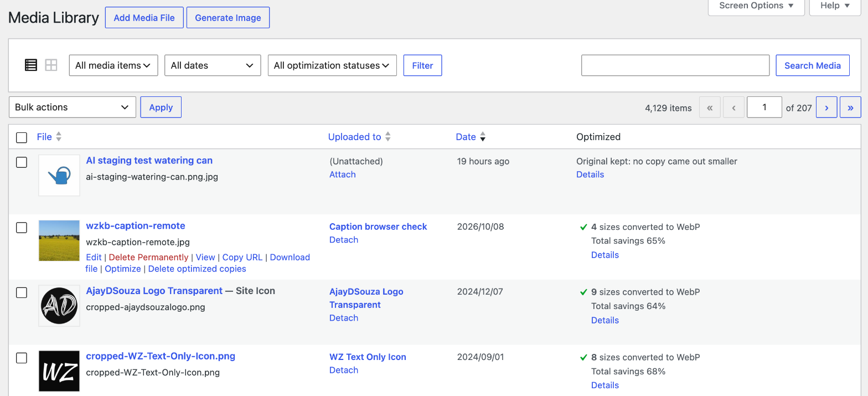
Task: Expand Screen Options panel
Action: click(756, 6)
